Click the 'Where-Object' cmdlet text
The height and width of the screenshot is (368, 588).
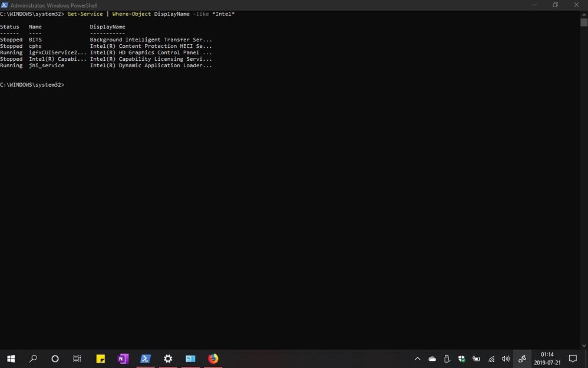(x=131, y=14)
